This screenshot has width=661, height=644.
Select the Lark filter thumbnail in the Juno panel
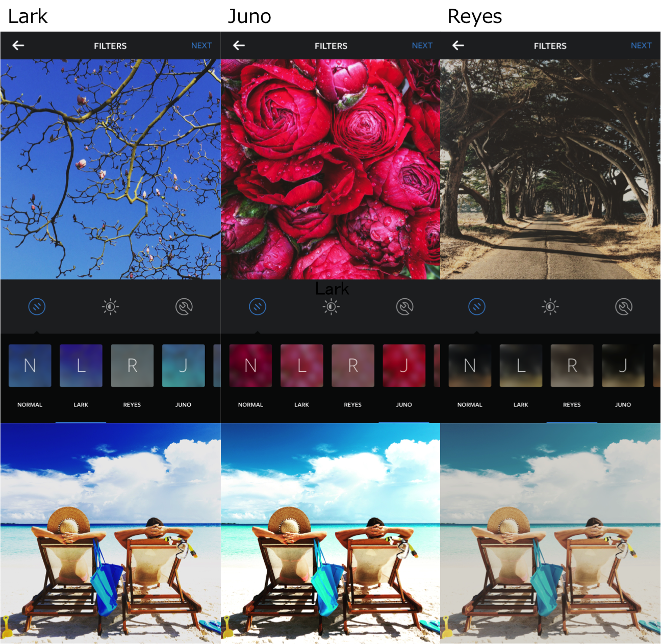(302, 366)
